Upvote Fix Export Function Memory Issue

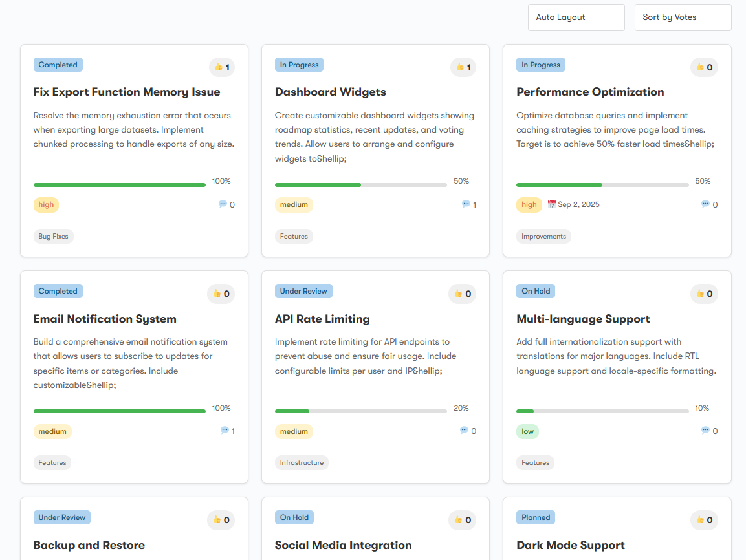tap(222, 67)
